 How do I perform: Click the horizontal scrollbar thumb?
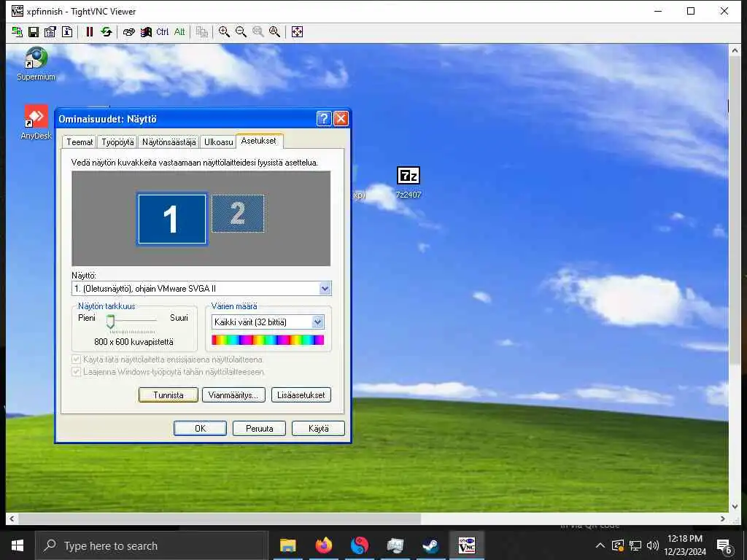220,518
